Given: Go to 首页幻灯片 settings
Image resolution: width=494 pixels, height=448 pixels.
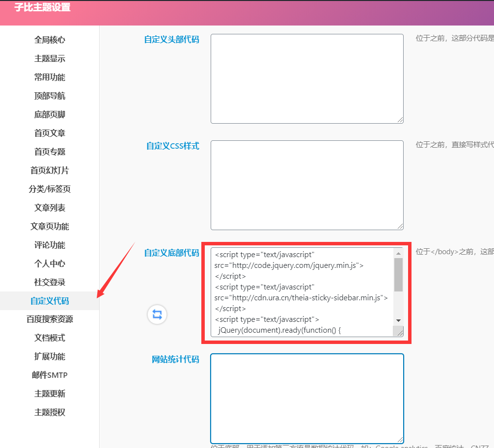Looking at the screenshot, I should pos(50,170).
